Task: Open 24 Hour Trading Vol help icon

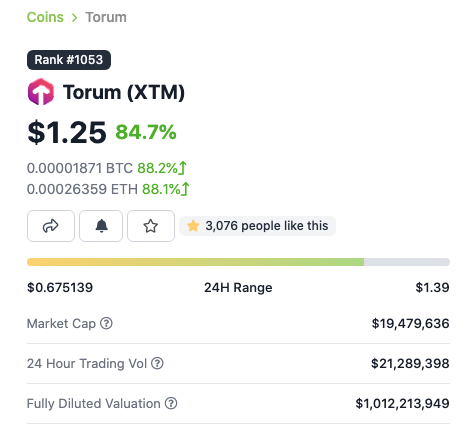Action: click(157, 363)
